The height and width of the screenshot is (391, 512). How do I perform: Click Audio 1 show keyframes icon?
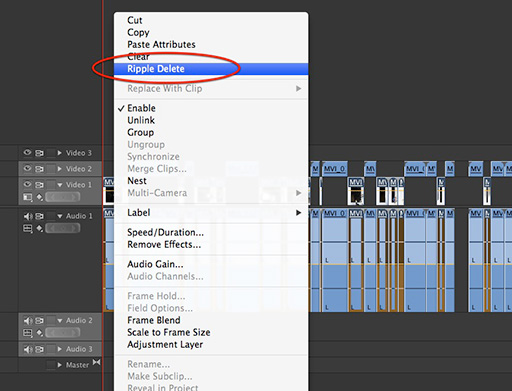tap(40, 228)
